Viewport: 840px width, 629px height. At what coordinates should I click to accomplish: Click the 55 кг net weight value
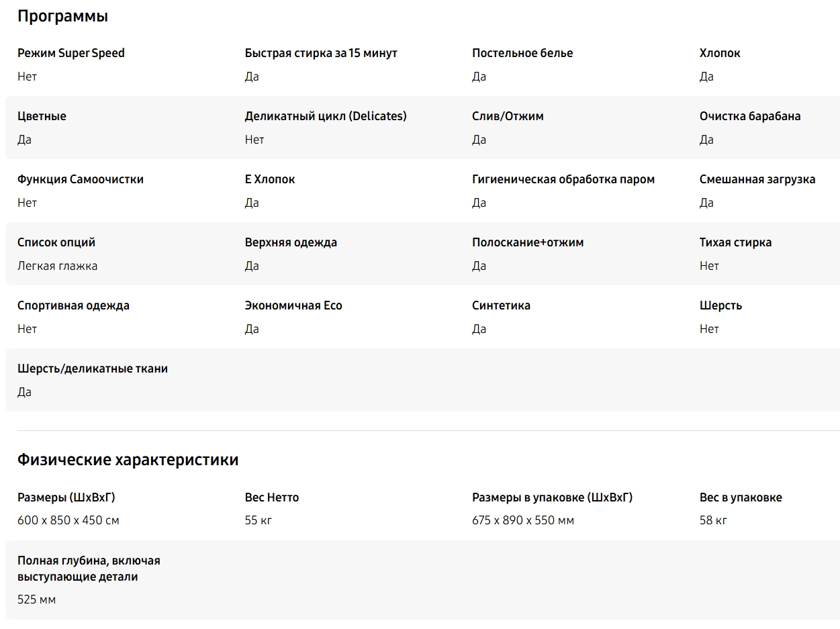[259, 520]
